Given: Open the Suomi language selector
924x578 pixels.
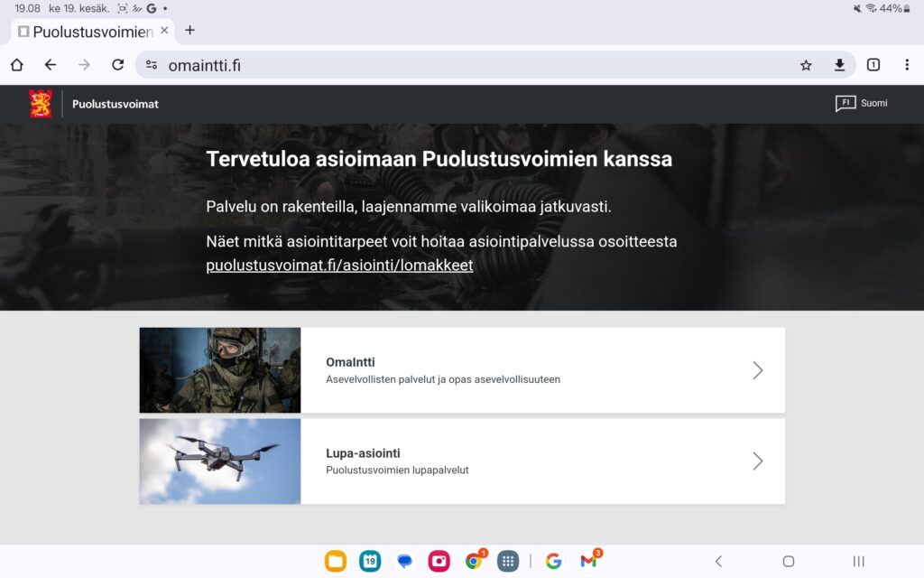Looking at the screenshot, I should 862,104.
